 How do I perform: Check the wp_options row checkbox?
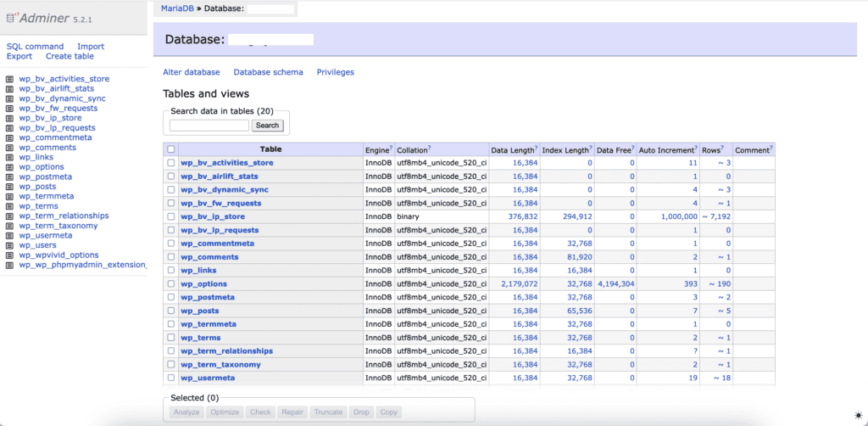(171, 283)
